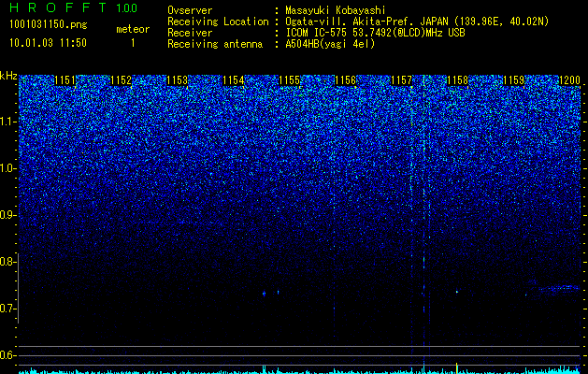588x374 pixels.
Task: Click the meteor echo blip just before 1155
Action: pos(264,294)
